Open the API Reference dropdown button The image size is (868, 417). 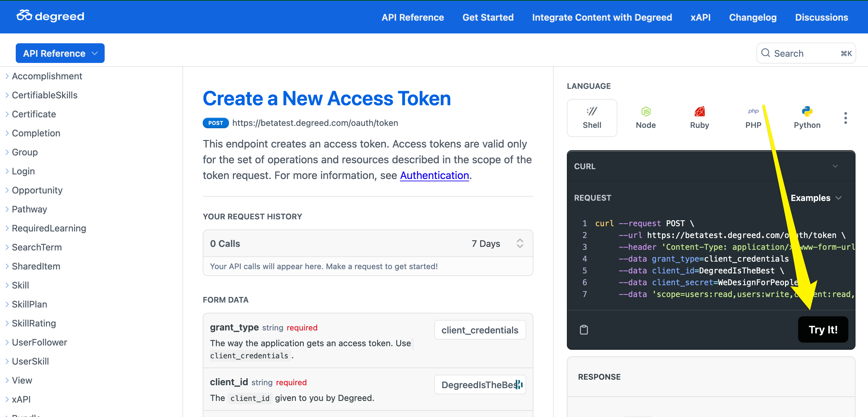click(x=60, y=53)
